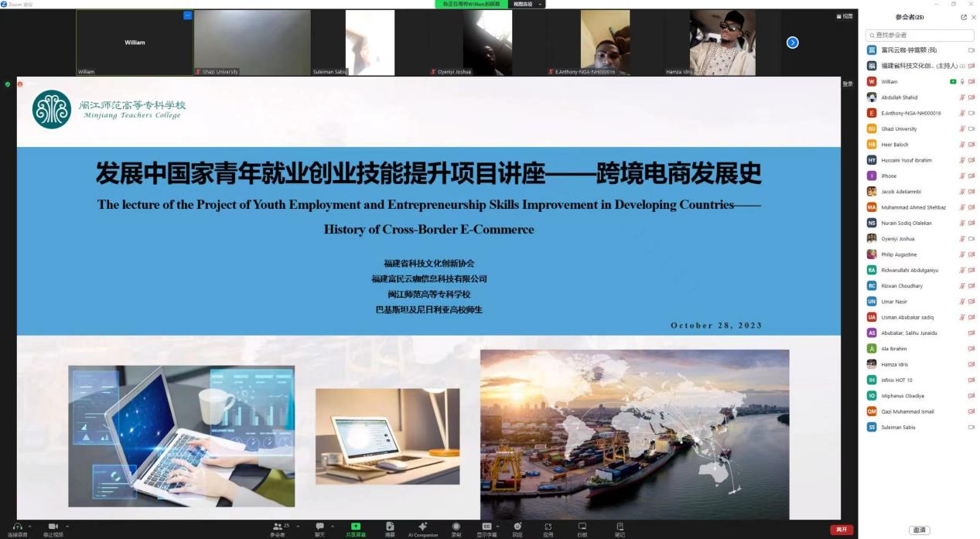Viewport: 980px width, 539px height.
Task: Expand the audio options arrow beside Join Audio
Action: point(32,526)
